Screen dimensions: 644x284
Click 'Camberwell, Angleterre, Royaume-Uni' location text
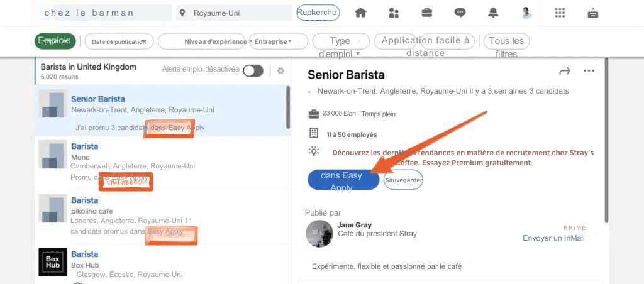point(133,167)
